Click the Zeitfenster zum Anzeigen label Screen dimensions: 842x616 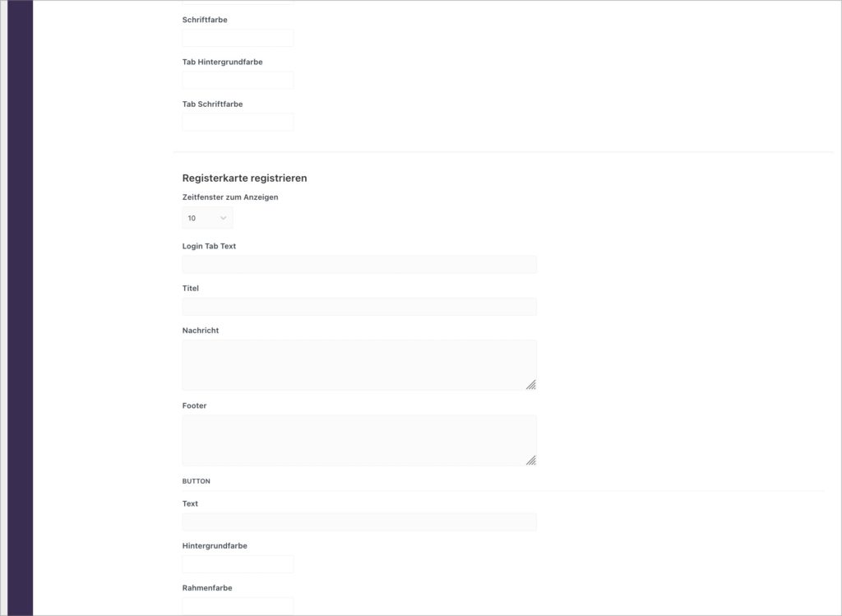click(x=230, y=197)
